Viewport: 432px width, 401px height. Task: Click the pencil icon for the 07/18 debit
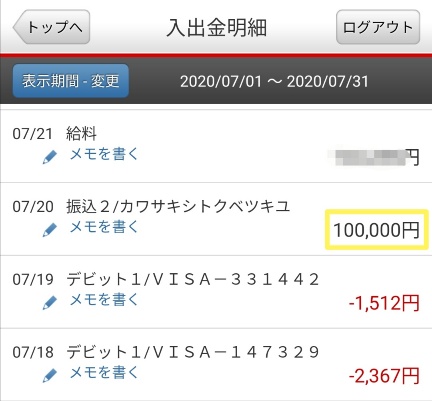click(50, 375)
